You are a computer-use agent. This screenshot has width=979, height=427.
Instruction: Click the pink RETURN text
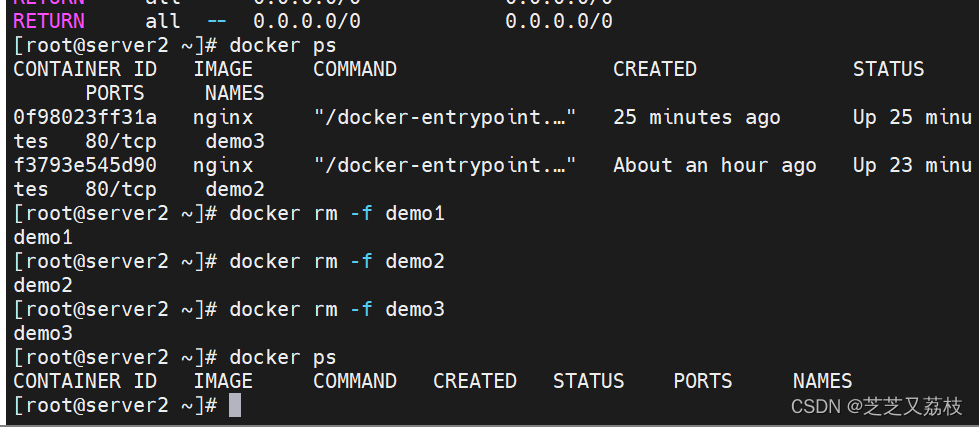pos(48,20)
